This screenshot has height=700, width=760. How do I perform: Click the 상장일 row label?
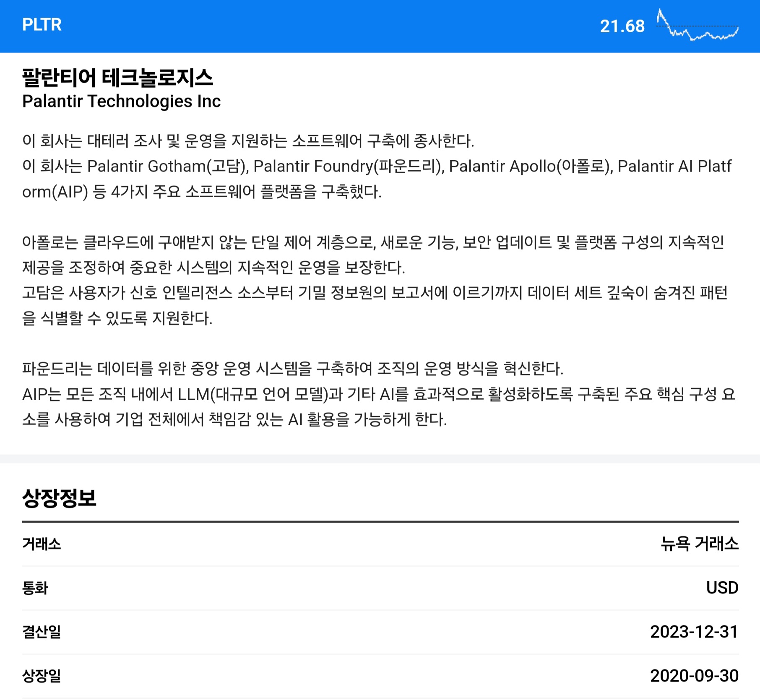[x=42, y=676]
